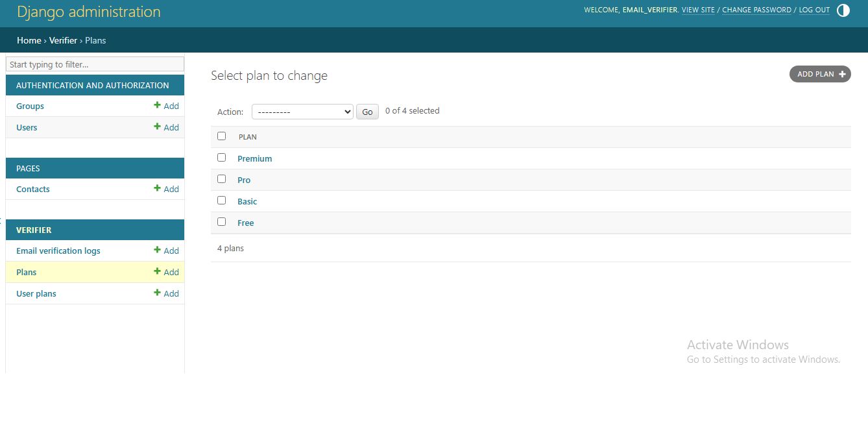Check the Premium plan checkbox

tap(221, 158)
